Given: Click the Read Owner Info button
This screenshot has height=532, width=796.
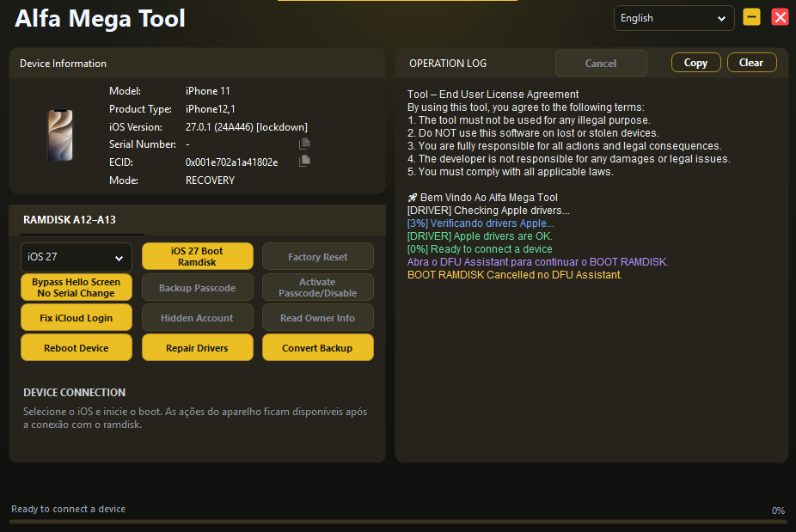Looking at the screenshot, I should click(x=318, y=318).
